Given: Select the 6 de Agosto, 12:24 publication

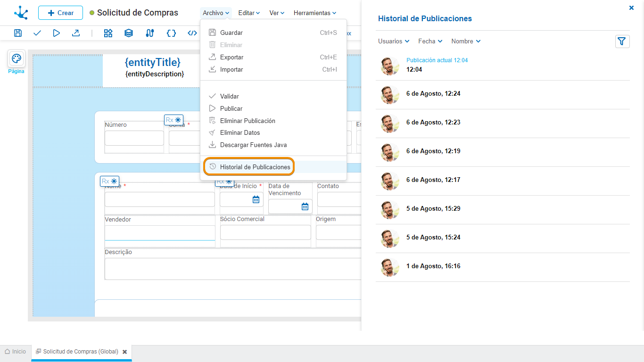Looking at the screenshot, I should pyautogui.click(x=433, y=94).
